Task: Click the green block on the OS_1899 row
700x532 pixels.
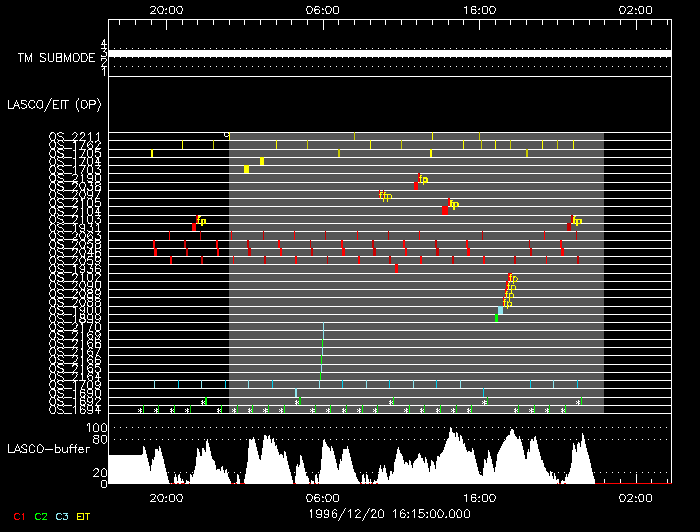Action: [x=497, y=319]
